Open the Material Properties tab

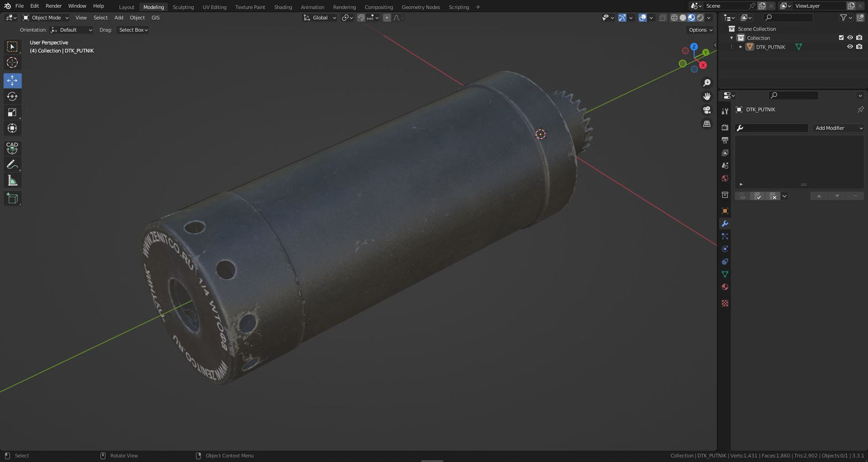pyautogui.click(x=724, y=287)
